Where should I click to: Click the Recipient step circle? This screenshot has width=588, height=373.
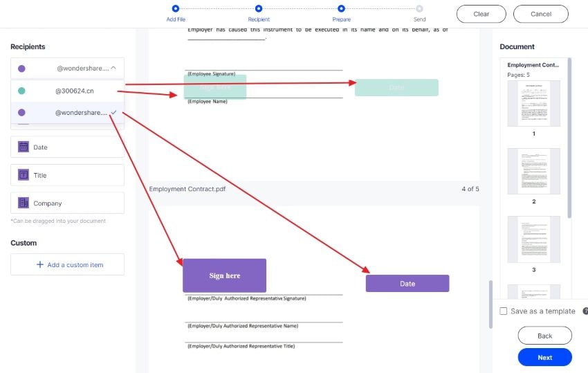pyautogui.click(x=259, y=8)
